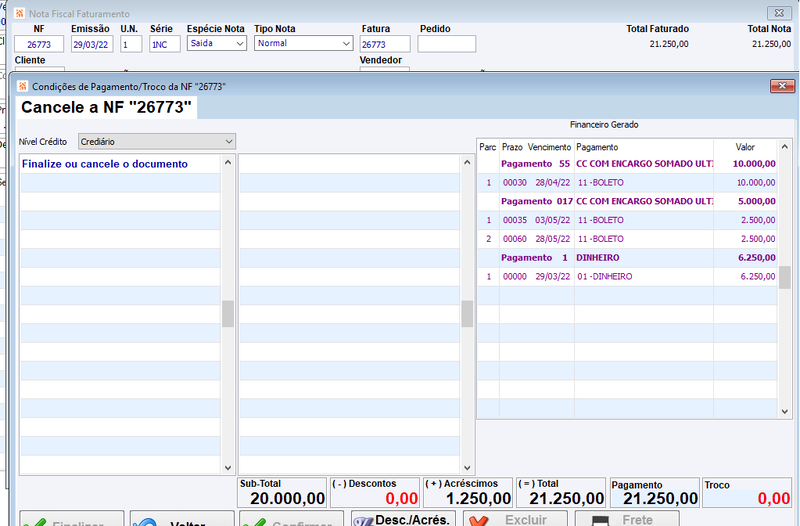Click the Total Nota value 21.250,00
The image size is (800, 526).
(x=771, y=44)
